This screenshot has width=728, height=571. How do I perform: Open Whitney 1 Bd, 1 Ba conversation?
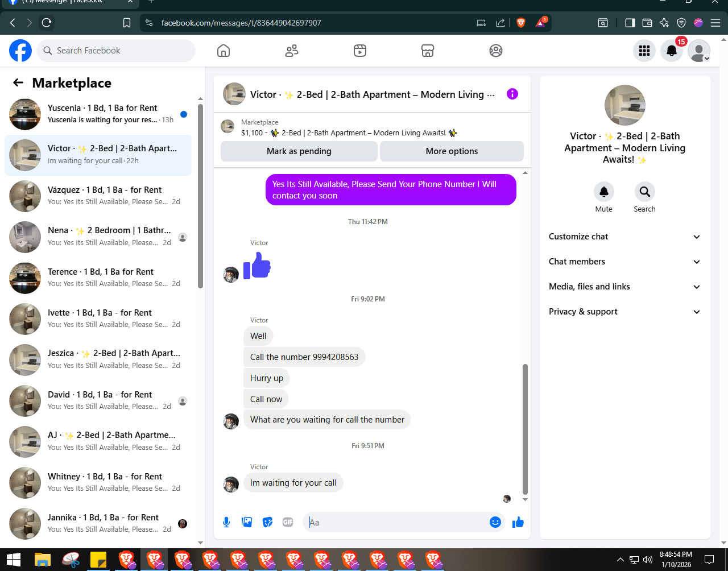point(98,482)
